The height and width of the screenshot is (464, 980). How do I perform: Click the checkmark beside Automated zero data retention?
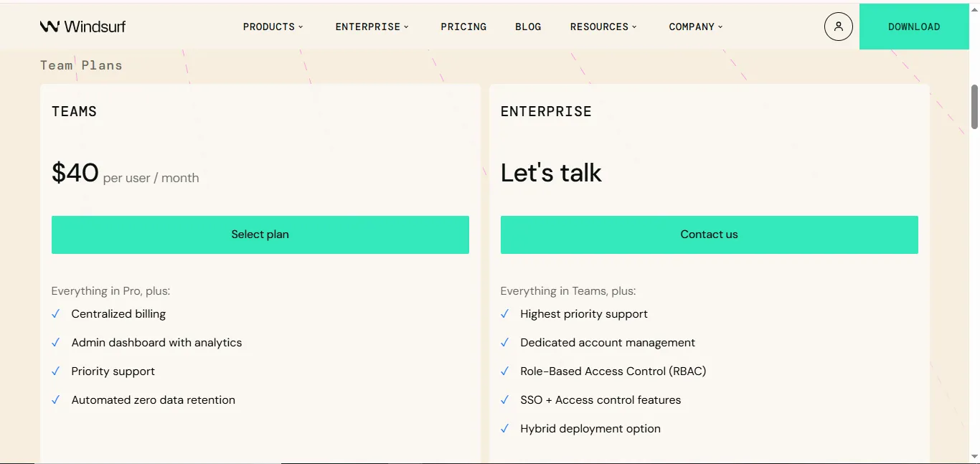click(56, 400)
